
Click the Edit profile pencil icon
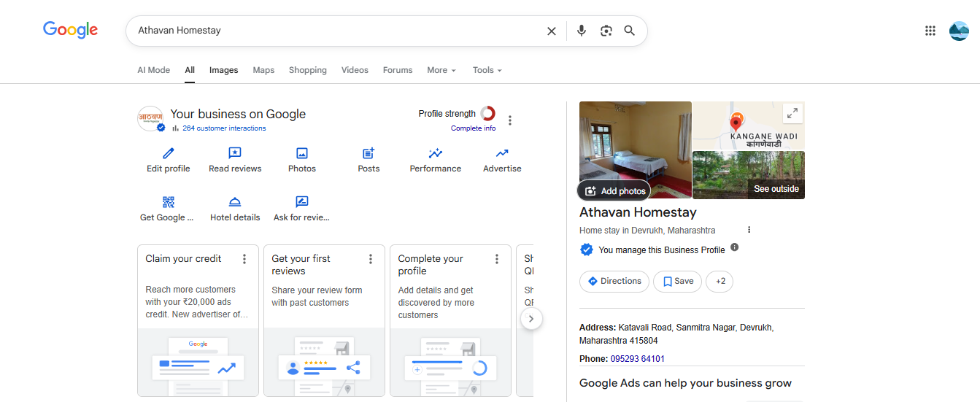pos(169,153)
